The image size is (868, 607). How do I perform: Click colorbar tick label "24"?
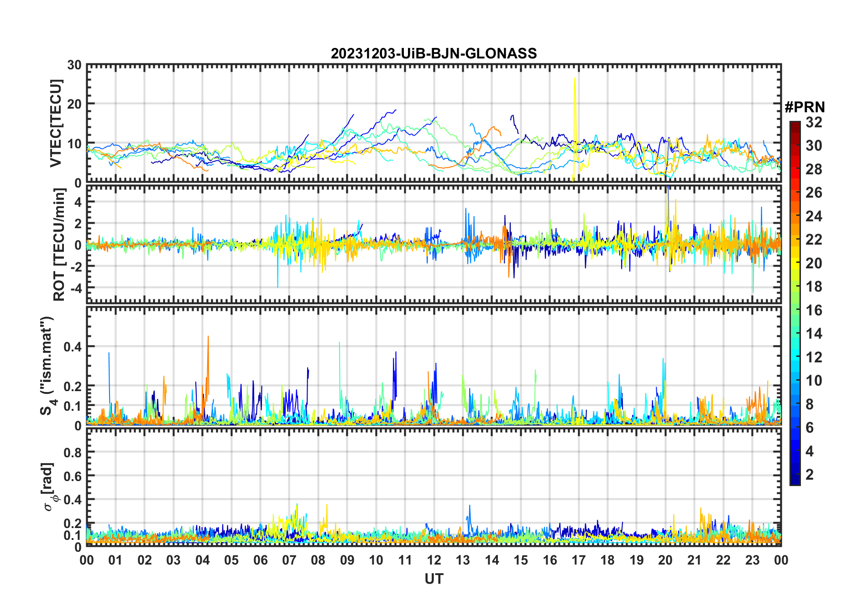814,216
